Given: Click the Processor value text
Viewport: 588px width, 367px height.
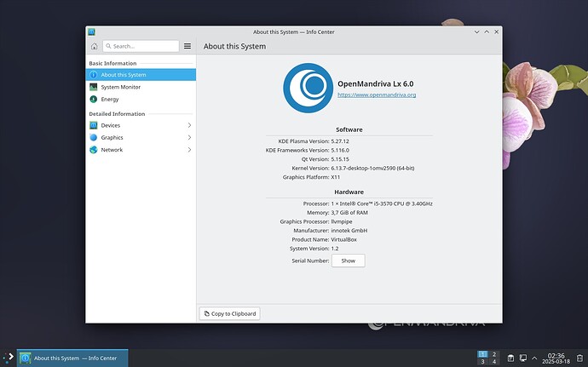Looking at the screenshot, I should 382,204.
